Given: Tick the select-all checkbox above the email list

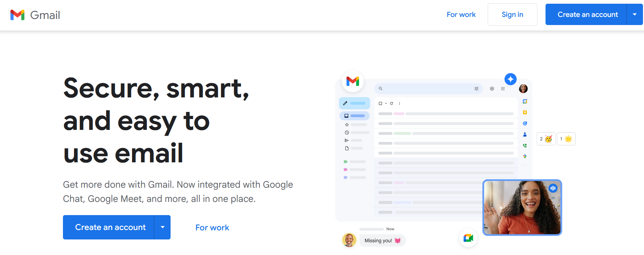Looking at the screenshot, I should [x=380, y=103].
